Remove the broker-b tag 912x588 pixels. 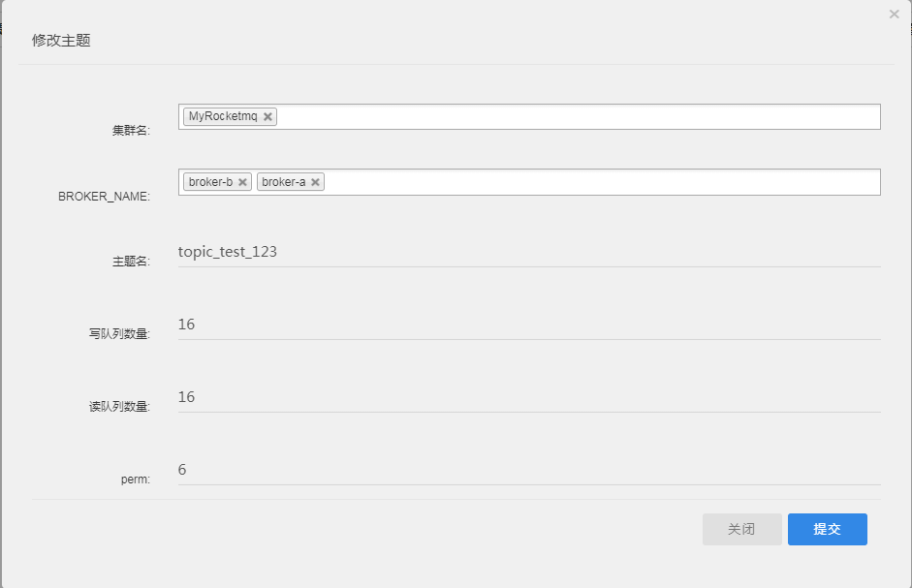(x=243, y=182)
